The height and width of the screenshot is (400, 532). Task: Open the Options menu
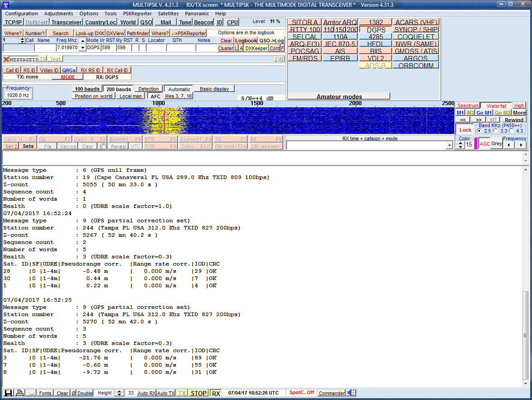tap(89, 14)
